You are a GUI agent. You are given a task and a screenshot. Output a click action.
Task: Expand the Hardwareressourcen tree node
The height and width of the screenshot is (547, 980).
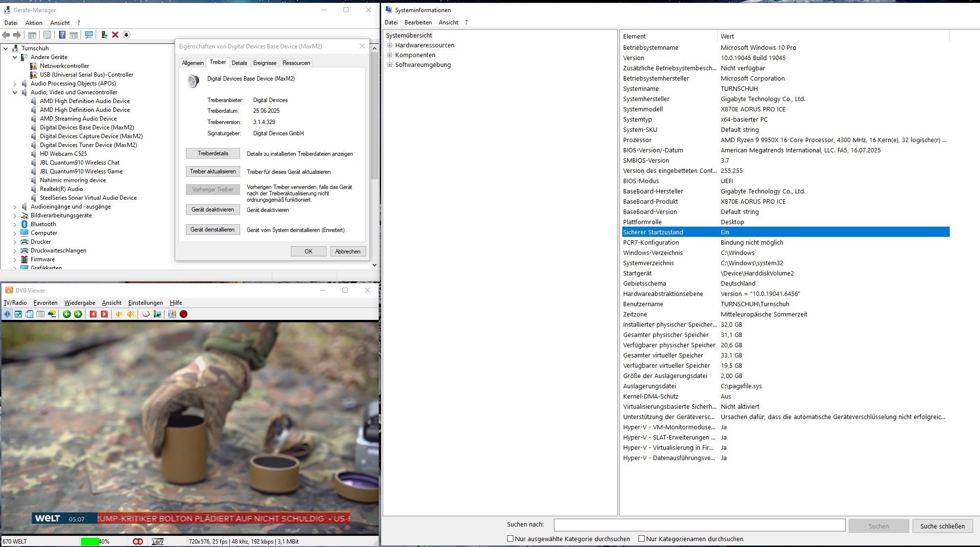[390, 45]
